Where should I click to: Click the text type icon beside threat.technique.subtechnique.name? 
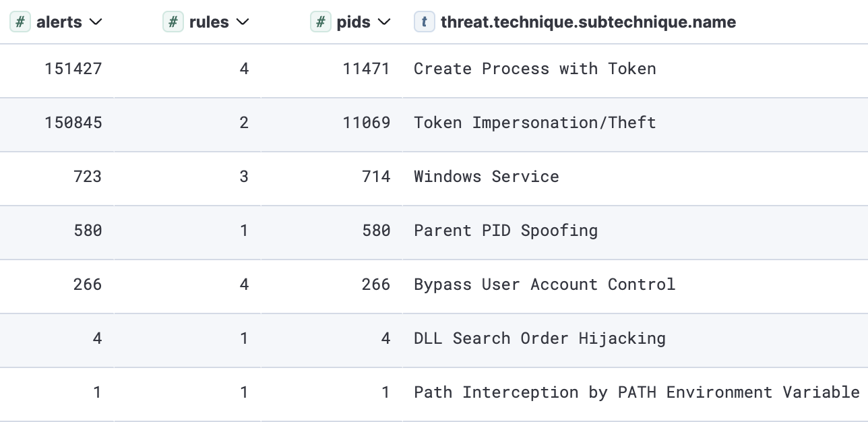click(x=424, y=22)
